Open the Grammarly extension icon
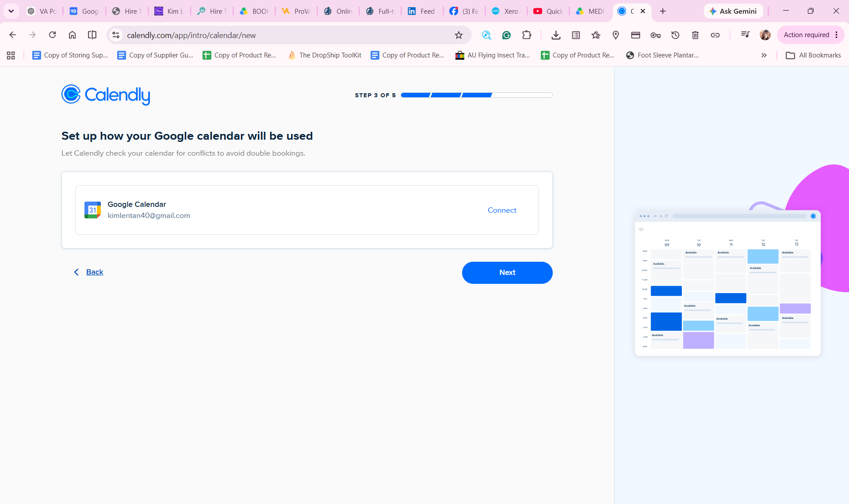The height and width of the screenshot is (504, 849). pos(506,35)
